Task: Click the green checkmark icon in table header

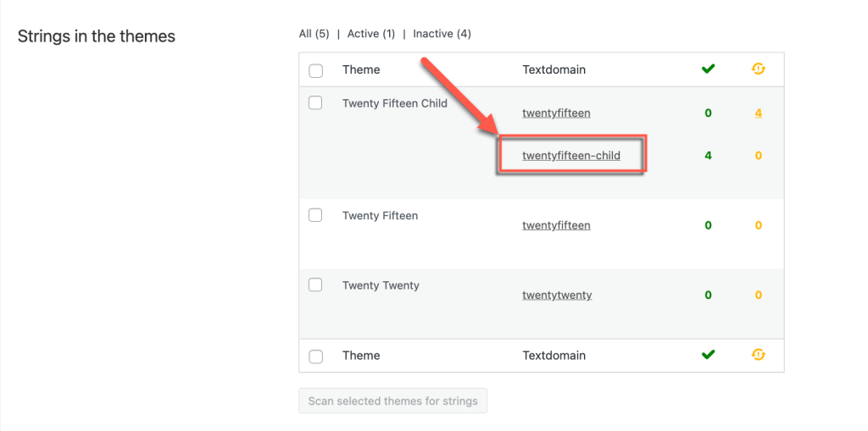Action: [708, 69]
